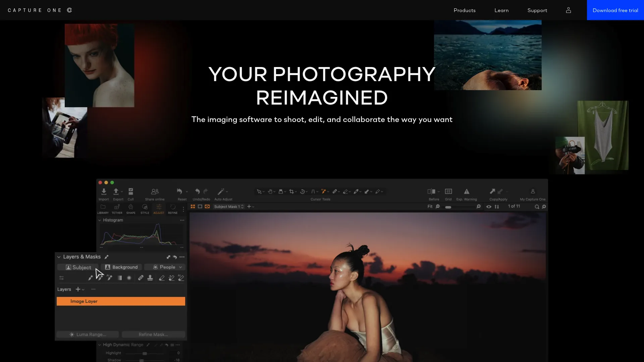Select the Rotate cursor tool

coord(302,191)
